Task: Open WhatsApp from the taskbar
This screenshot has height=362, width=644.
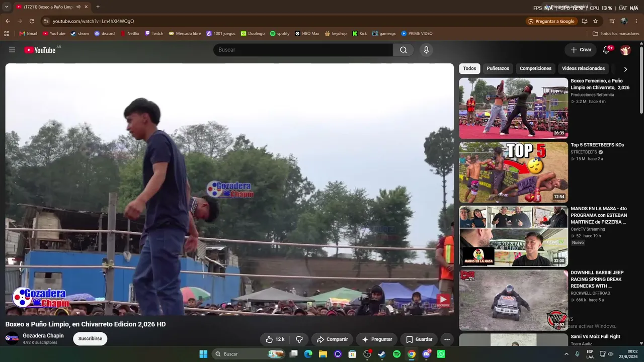Action: tap(441, 354)
